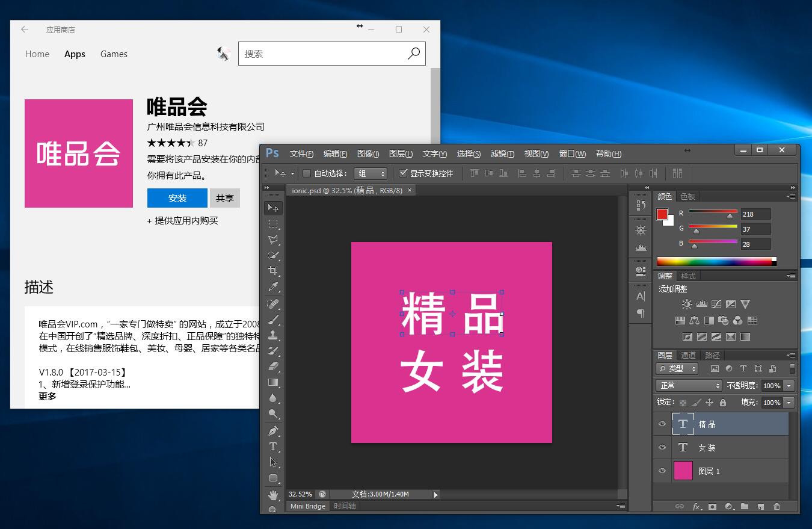This screenshot has width=812, height=529.
Task: Add a Color Balance adjustment
Action: click(695, 321)
